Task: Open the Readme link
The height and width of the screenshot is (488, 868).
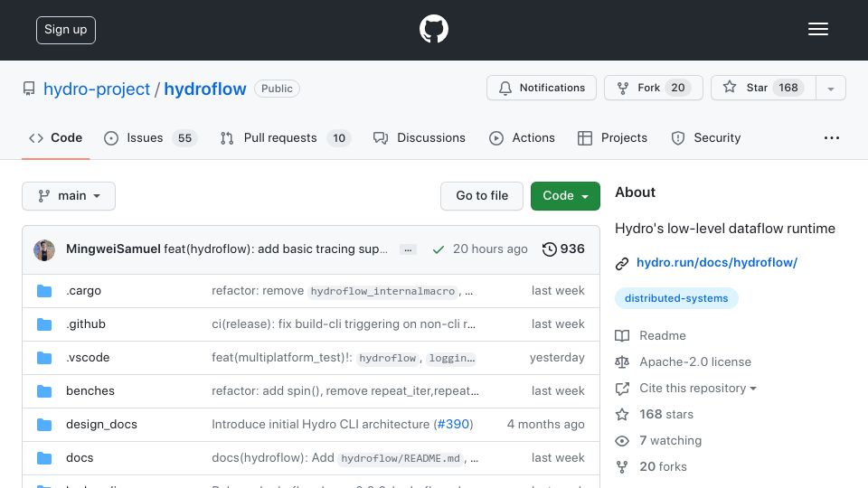Action: (662, 336)
